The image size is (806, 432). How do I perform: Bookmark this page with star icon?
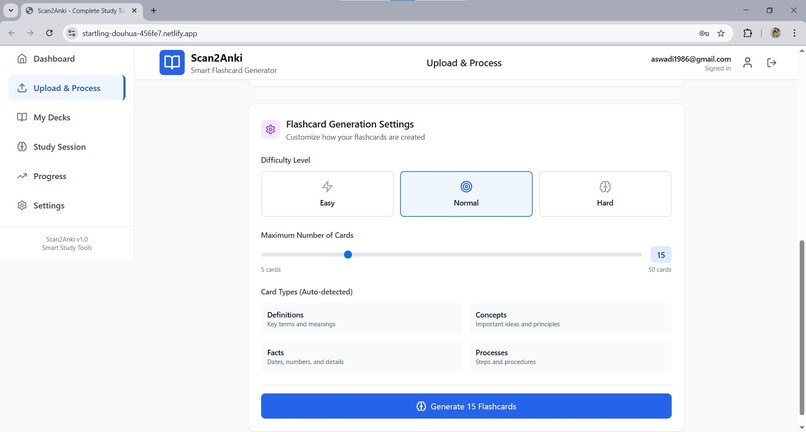[721, 33]
